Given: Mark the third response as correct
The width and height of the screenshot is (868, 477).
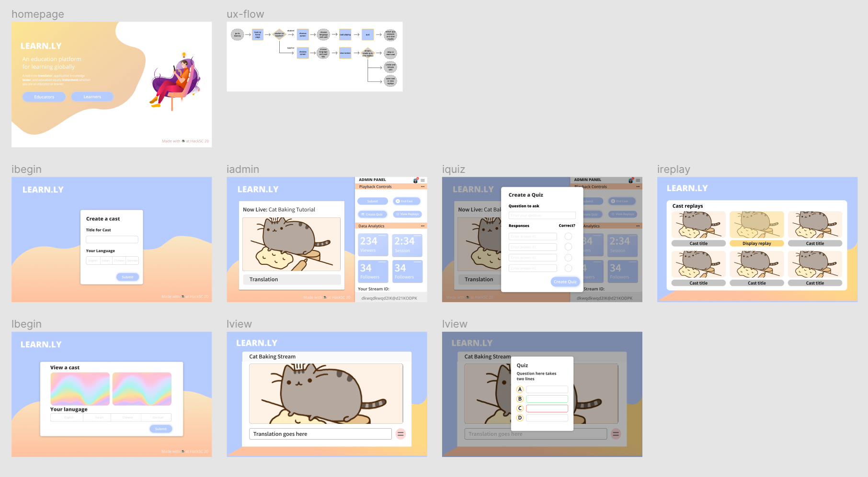Looking at the screenshot, I should click(568, 258).
